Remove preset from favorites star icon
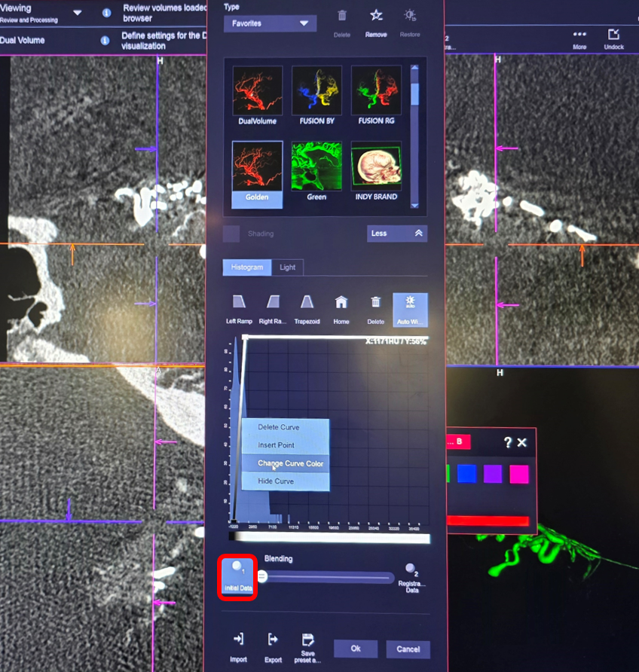Screen dimensions: 639x672 point(376,16)
